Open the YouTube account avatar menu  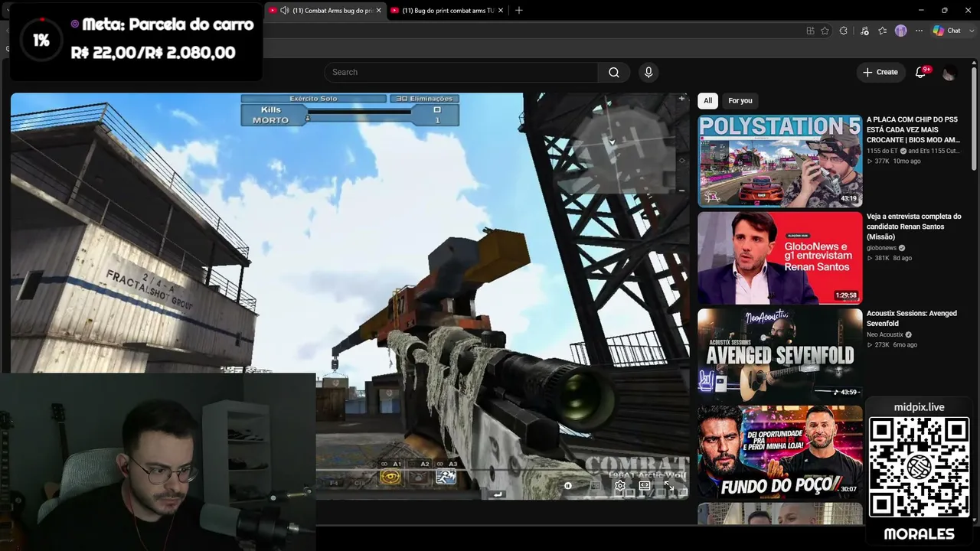click(x=949, y=73)
